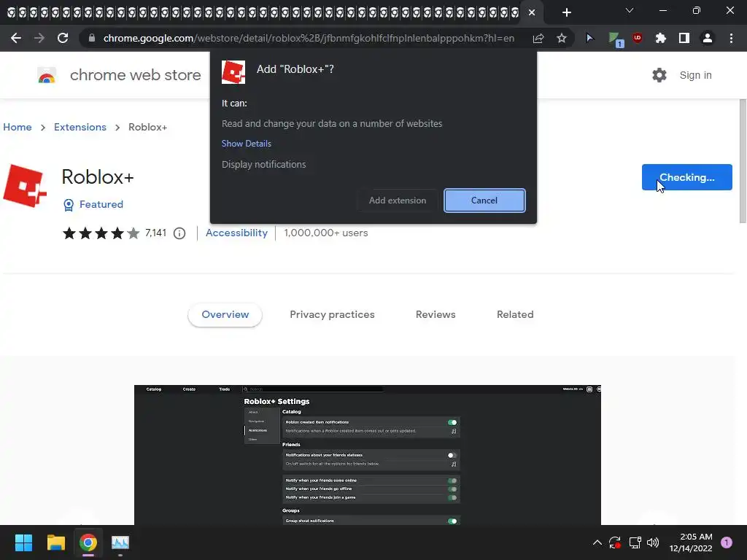Click the star rating row
The width and height of the screenshot is (747, 560).
(x=101, y=233)
